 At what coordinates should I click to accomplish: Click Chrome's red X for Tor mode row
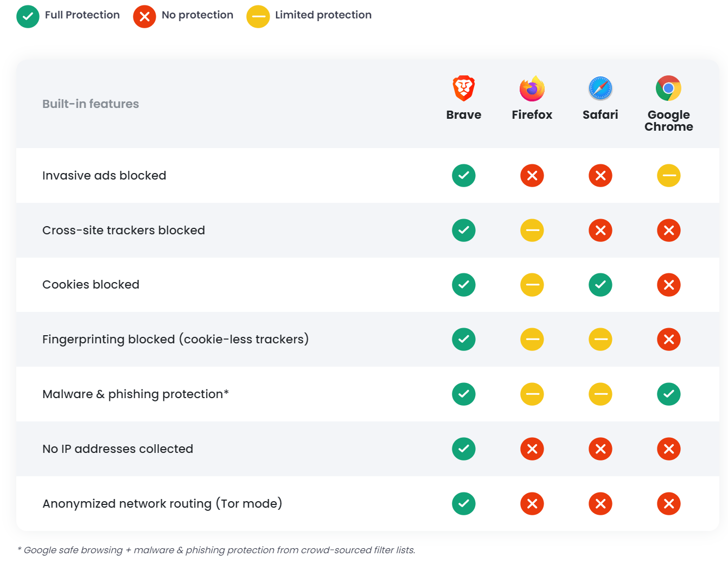tap(669, 504)
